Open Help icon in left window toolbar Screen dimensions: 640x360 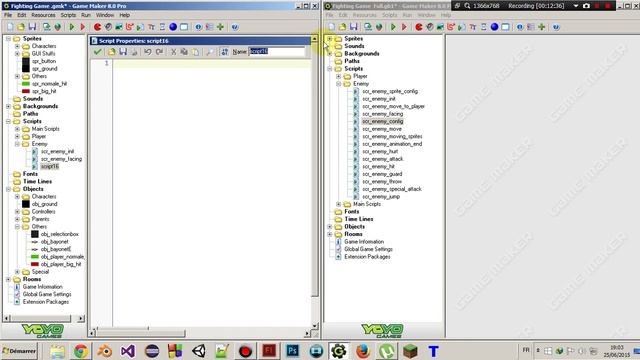click(235, 27)
